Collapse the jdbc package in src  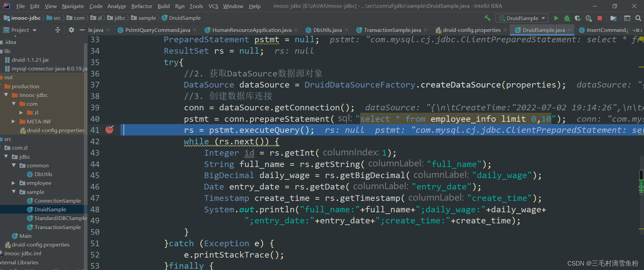[x=6, y=157]
